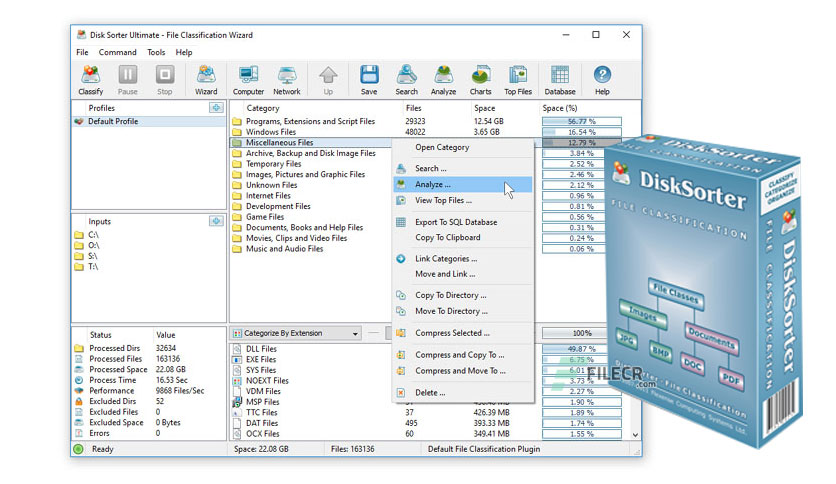Choose Delete ... in context menu
The image size is (836, 484).
pos(463,393)
